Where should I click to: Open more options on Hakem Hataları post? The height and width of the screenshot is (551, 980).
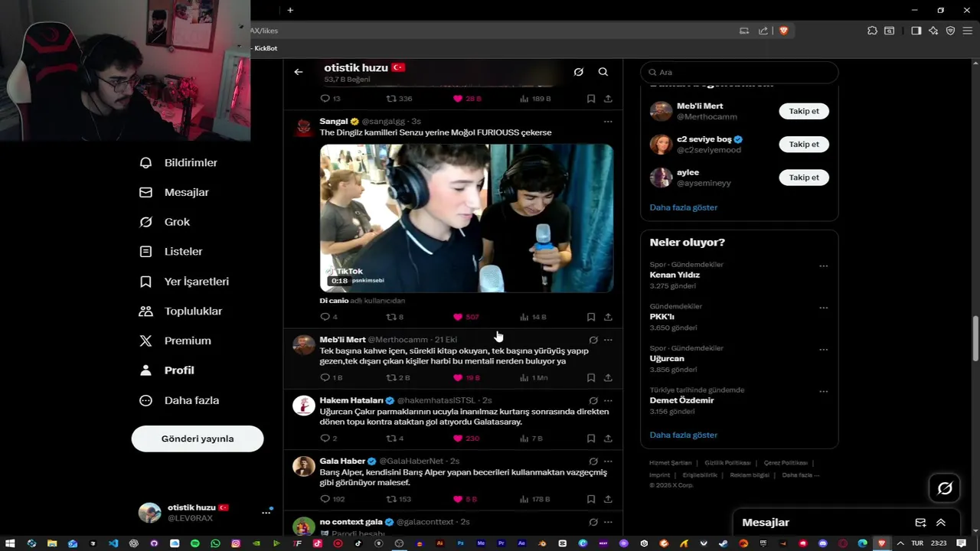[x=608, y=400]
